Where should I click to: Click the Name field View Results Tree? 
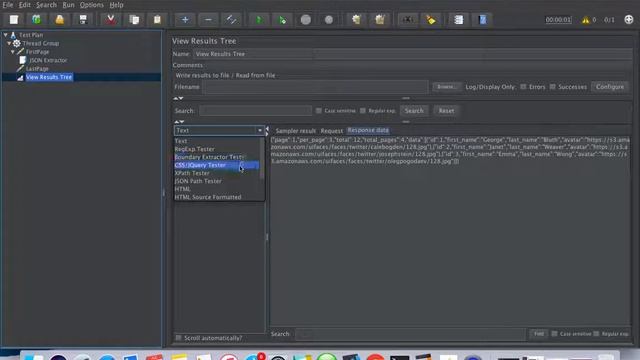(412, 54)
